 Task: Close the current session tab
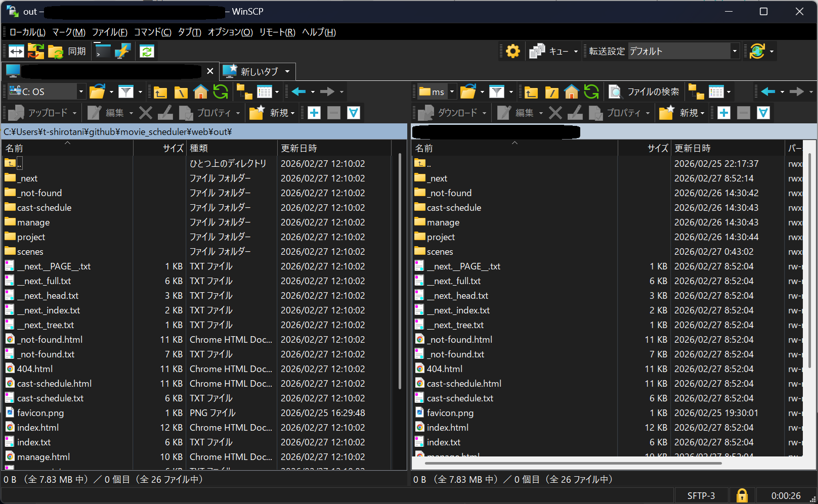210,71
